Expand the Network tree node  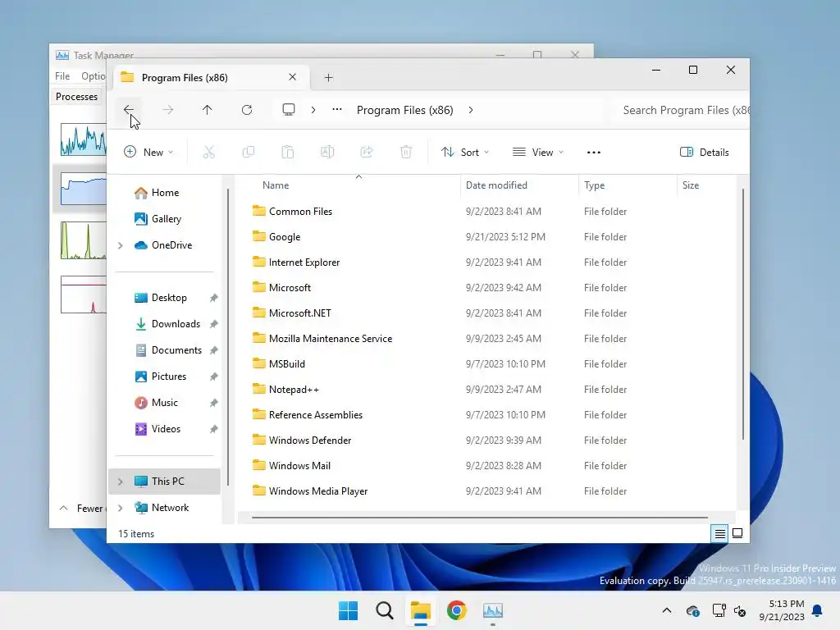point(121,508)
